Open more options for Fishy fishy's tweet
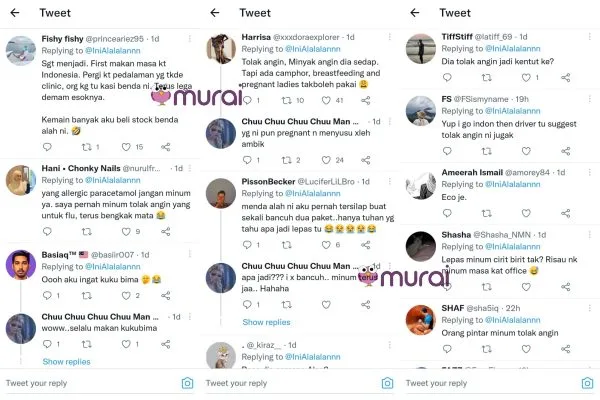The width and height of the screenshot is (600, 400). click(190, 38)
